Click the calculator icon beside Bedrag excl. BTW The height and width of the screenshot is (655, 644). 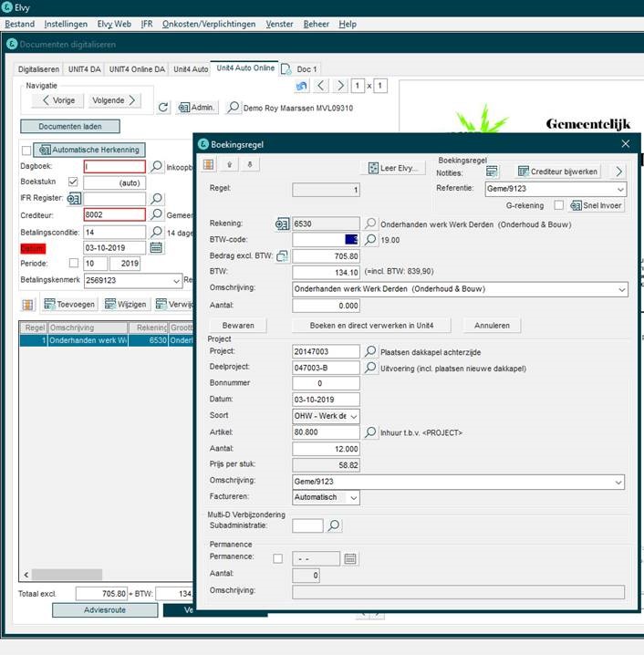[282, 256]
